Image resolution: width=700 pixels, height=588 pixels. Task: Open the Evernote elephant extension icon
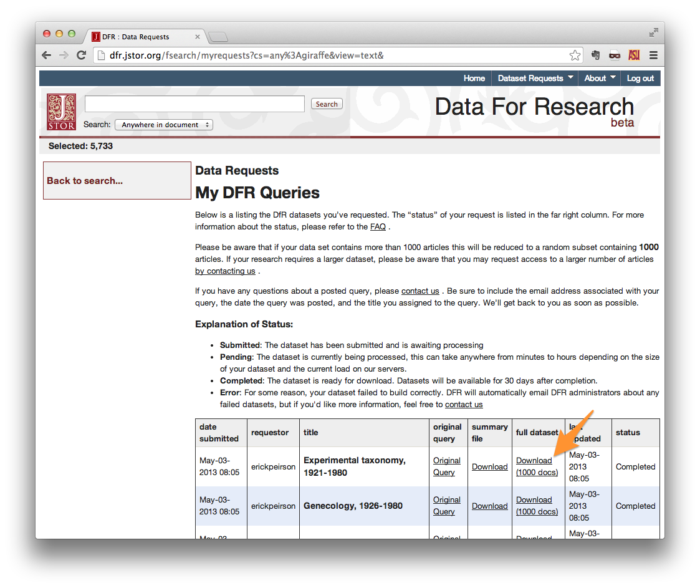pos(595,55)
